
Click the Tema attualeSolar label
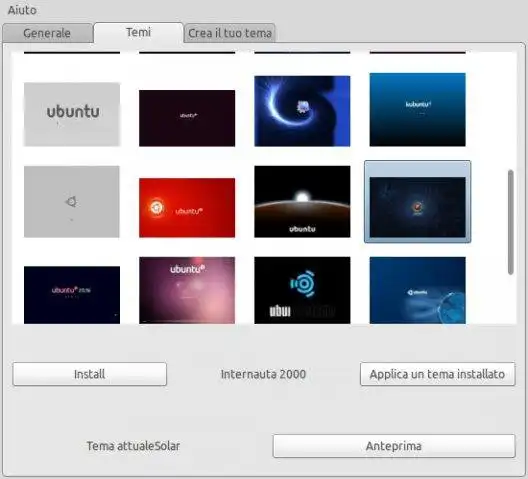133,446
